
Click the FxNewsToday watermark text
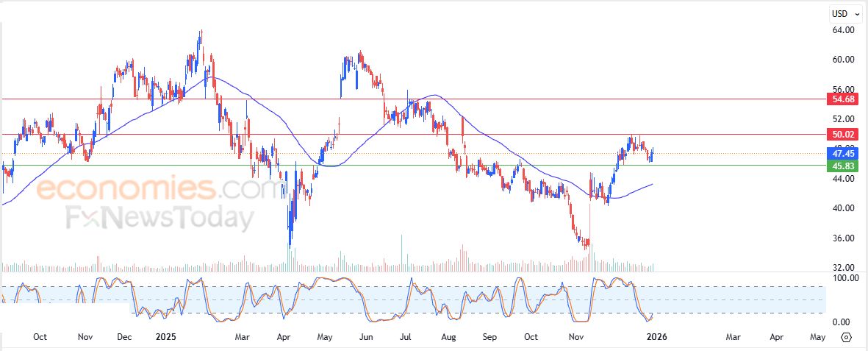click(x=159, y=219)
